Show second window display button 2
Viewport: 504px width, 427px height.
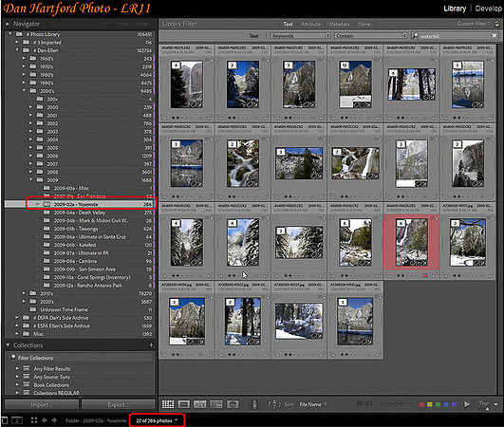click(17, 420)
